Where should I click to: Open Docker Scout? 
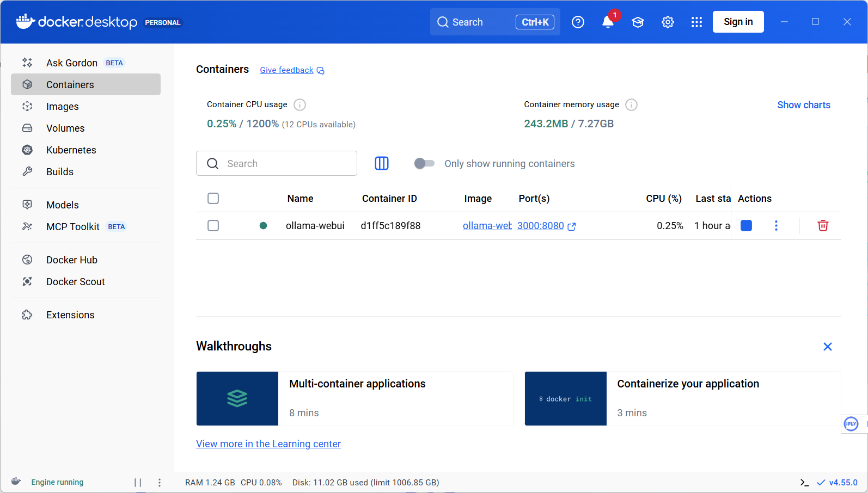coord(85,281)
